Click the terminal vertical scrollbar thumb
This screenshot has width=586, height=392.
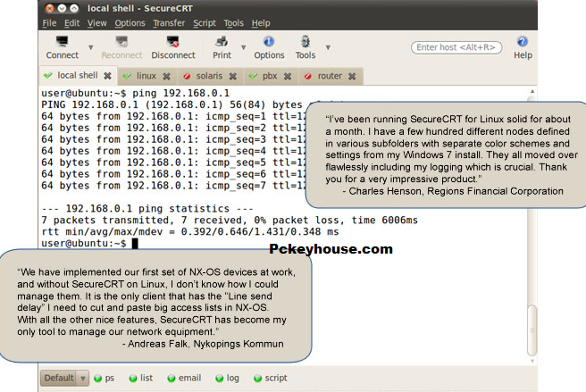pyautogui.click(x=532, y=330)
